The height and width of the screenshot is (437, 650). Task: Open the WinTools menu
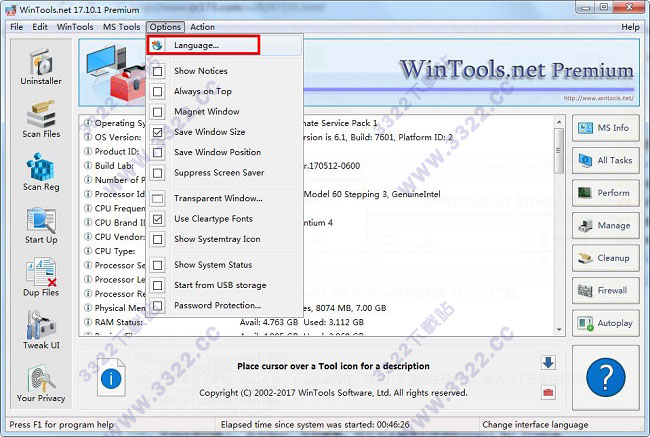(75, 27)
